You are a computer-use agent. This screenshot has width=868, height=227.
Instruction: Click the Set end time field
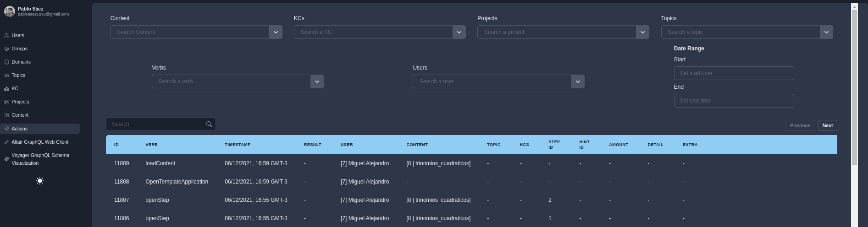[x=734, y=101]
